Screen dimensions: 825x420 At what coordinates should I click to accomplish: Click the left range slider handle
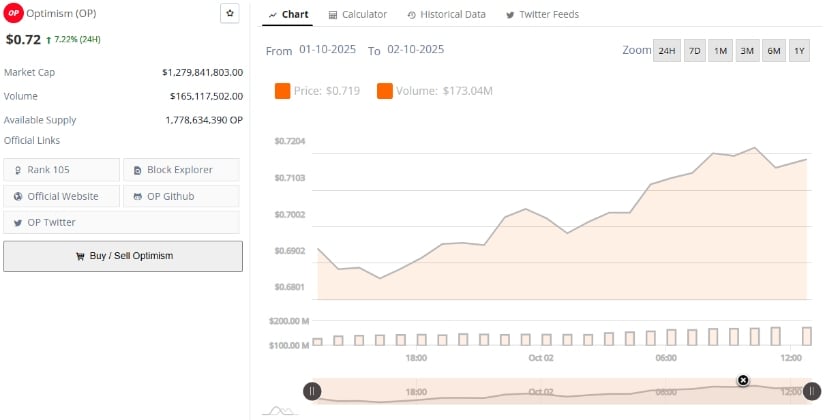pyautogui.click(x=312, y=391)
